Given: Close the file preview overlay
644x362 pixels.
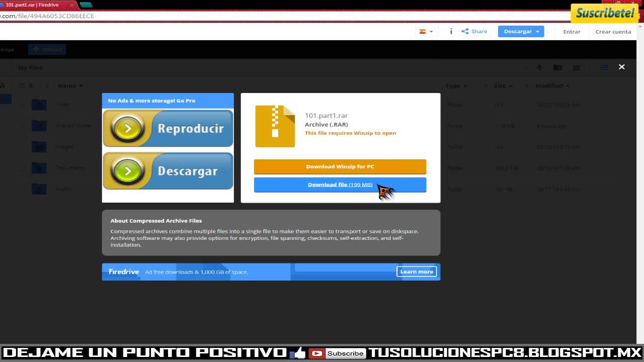Looking at the screenshot, I should pos(622,67).
